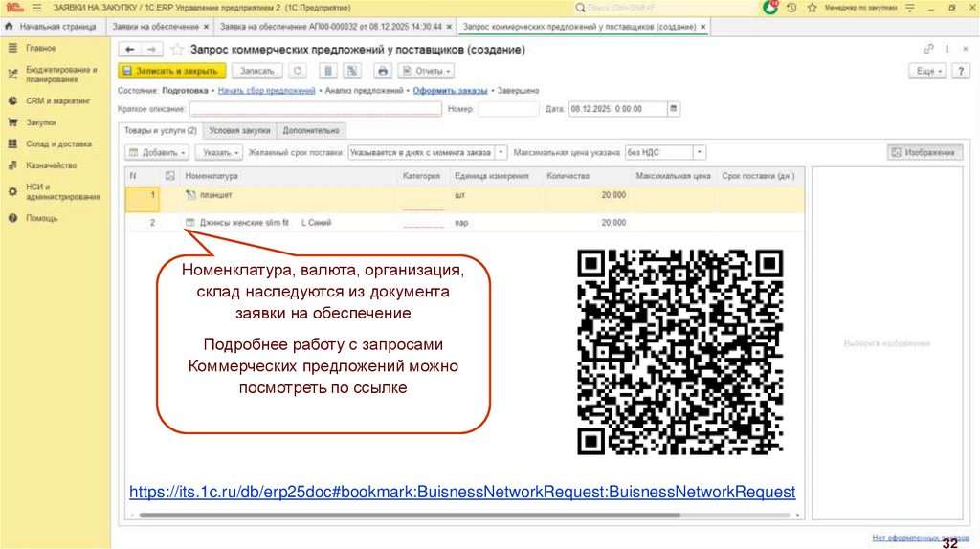Toggle the Изображение panel button
The image size is (980, 549).
click(924, 152)
